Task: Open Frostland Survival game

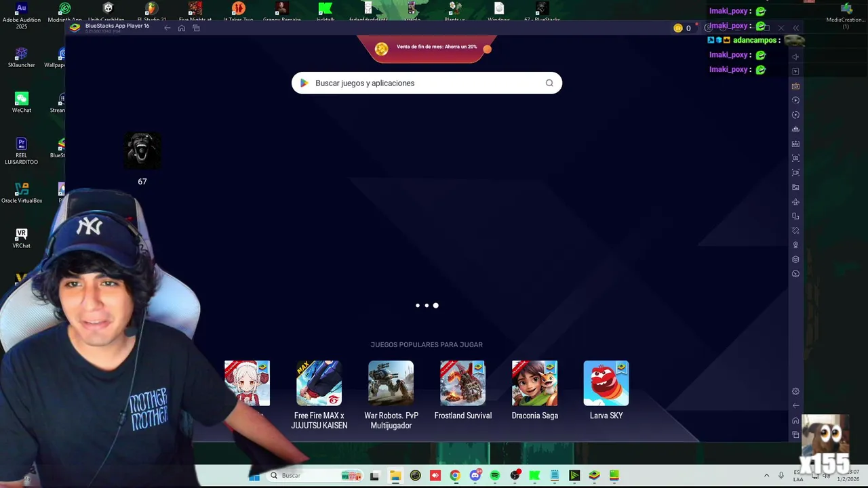Action: coord(462,390)
